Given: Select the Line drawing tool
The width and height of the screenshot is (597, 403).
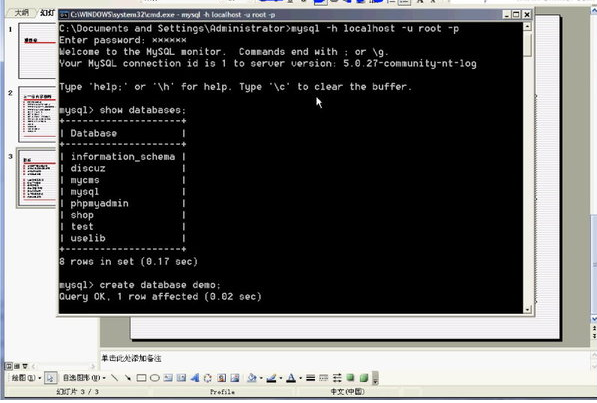Looking at the screenshot, I should pos(114,378).
